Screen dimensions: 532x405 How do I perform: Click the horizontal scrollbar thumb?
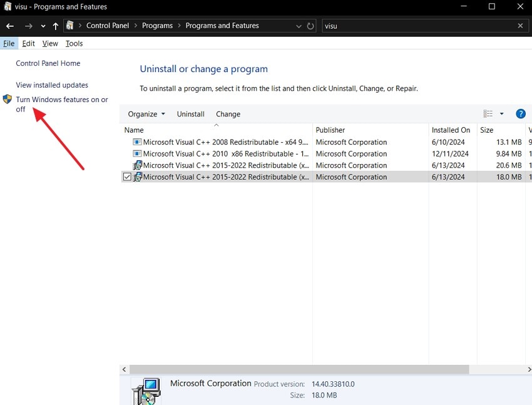[x=299, y=369]
